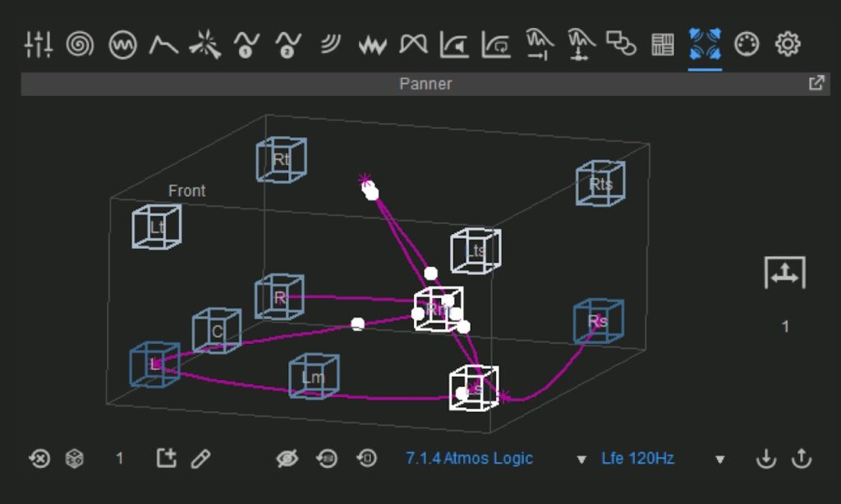Select the spiral icon in top toolbar
841x504 pixels.
pos(80,44)
